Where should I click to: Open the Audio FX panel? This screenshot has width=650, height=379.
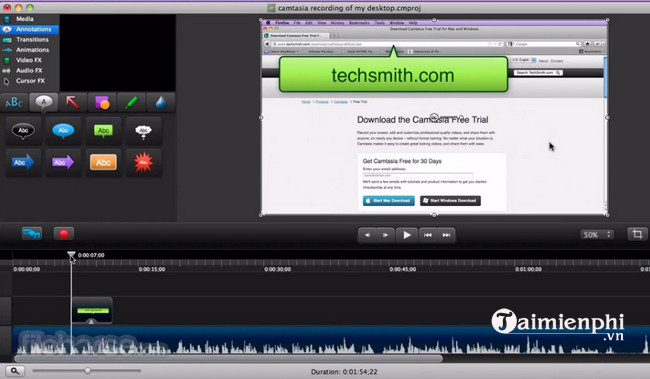click(x=29, y=70)
